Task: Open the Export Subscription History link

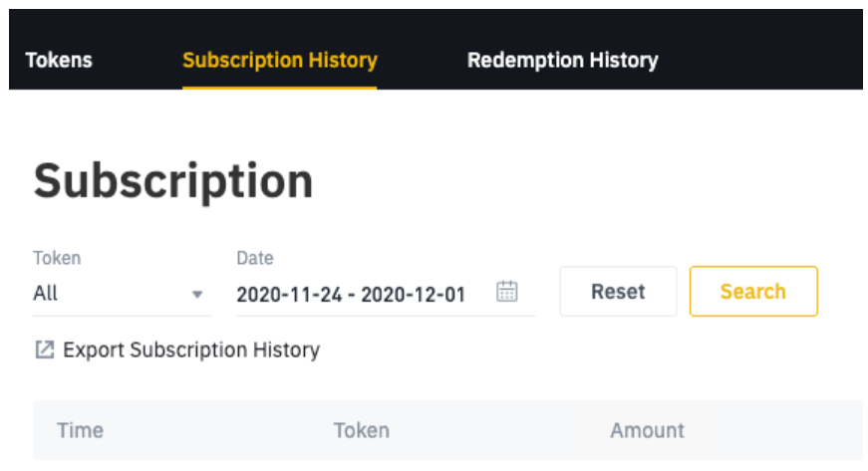Action: click(191, 350)
